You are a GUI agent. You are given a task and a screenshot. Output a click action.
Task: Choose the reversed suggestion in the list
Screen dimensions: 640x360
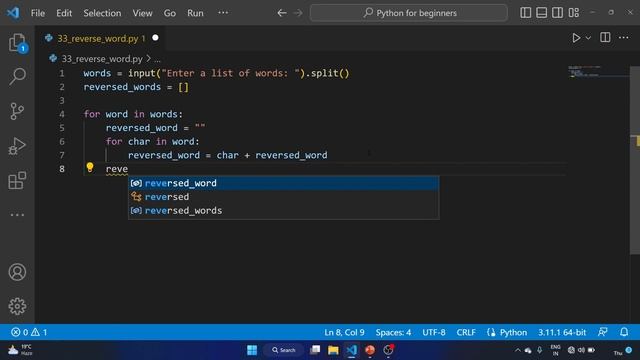284,197
